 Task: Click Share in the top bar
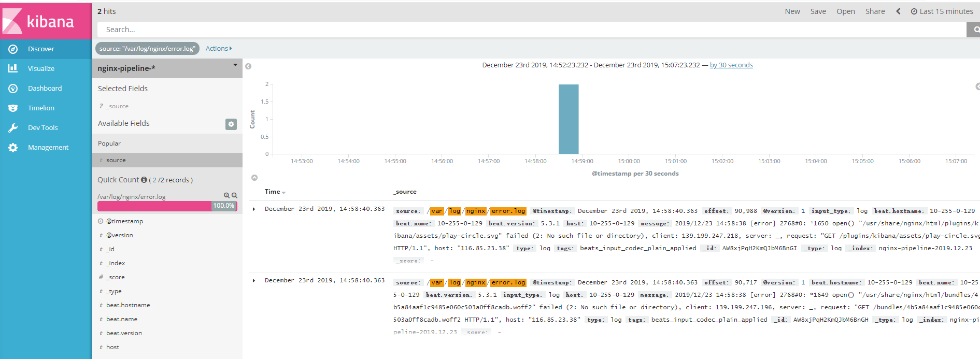875,11
